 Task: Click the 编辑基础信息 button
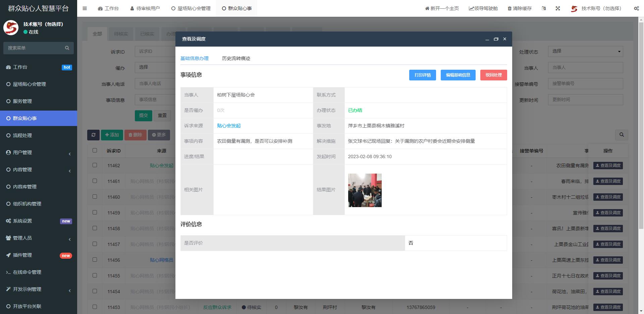tap(458, 75)
